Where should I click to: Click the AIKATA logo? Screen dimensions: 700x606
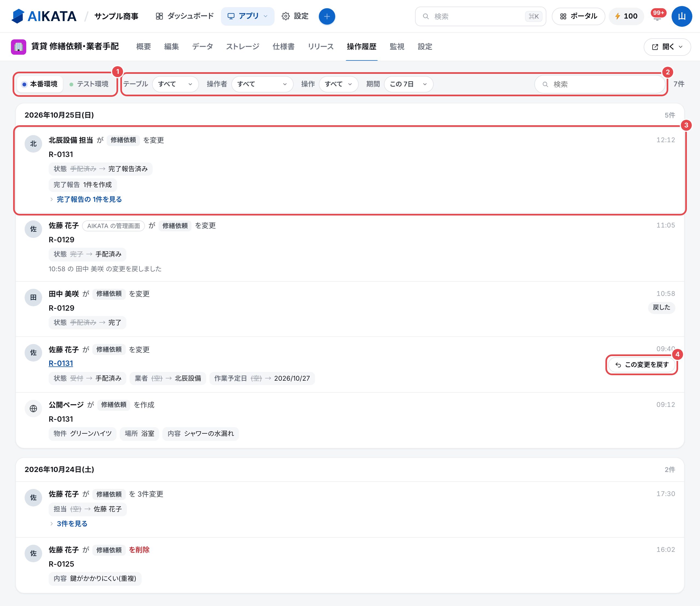[44, 16]
